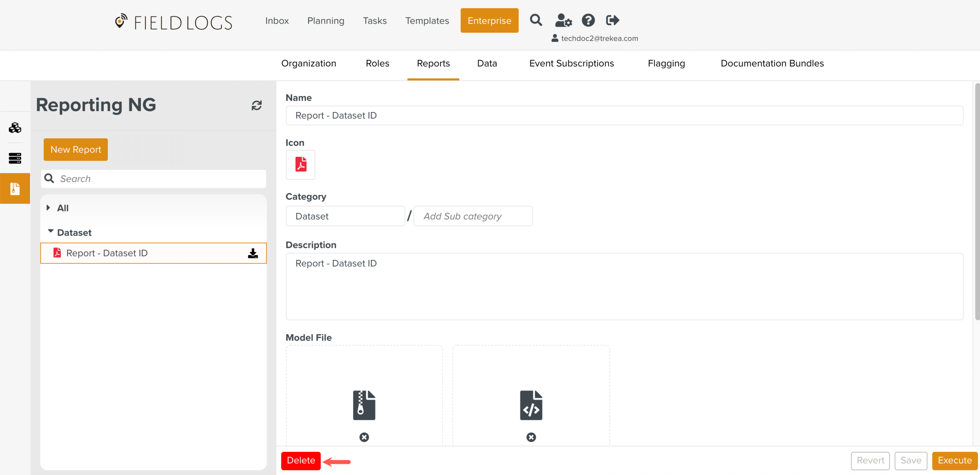Click the search magnifier in top navigation
The image size is (980, 475).
tap(536, 20)
